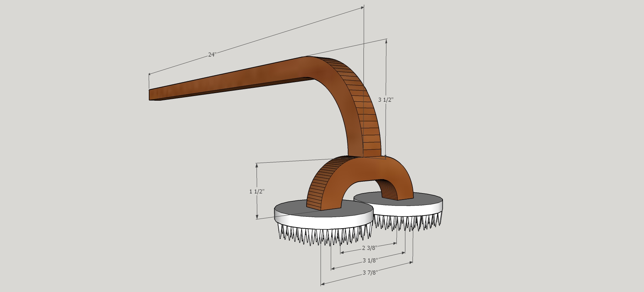Image resolution: width=644 pixels, height=292 pixels.
Task: Click the 1 1/2" arch height dimension label
Action: [257, 191]
